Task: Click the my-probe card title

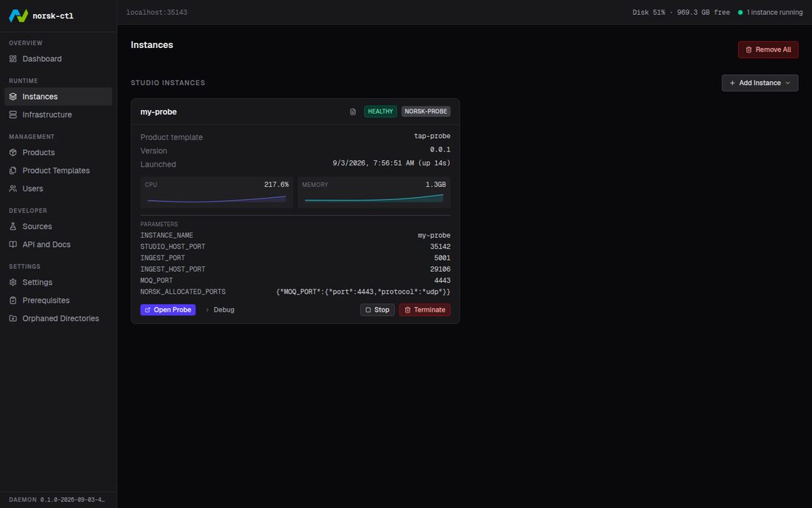Action: click(159, 111)
